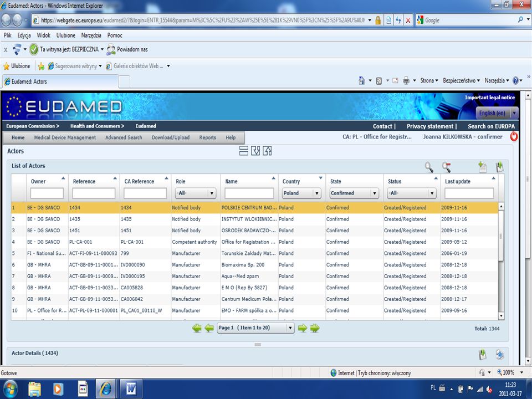Sort the list by Reference column header
The width and height of the screenshot is (532, 399).
pos(84,182)
